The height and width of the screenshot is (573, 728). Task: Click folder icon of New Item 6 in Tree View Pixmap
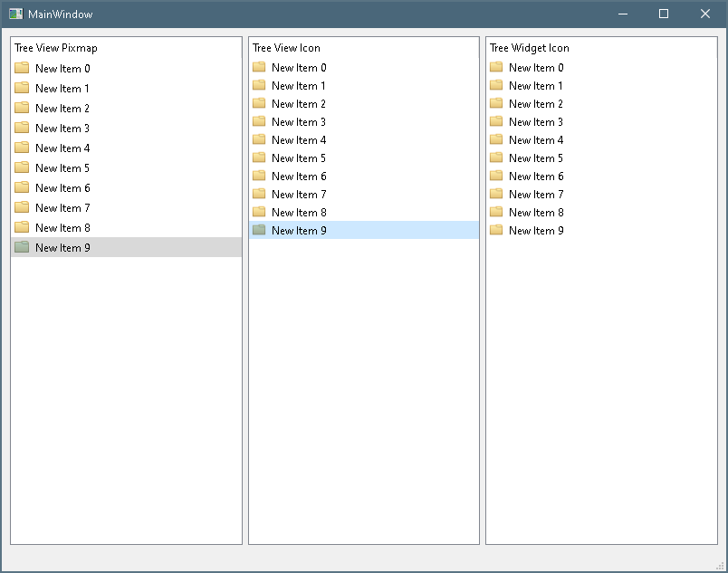[x=22, y=188]
